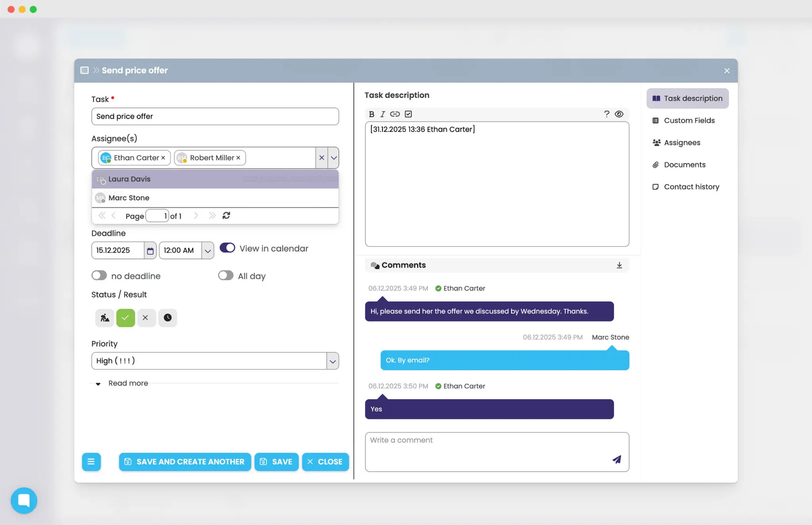The height and width of the screenshot is (525, 812).
Task: Click the download comments icon
Action: coord(619,265)
